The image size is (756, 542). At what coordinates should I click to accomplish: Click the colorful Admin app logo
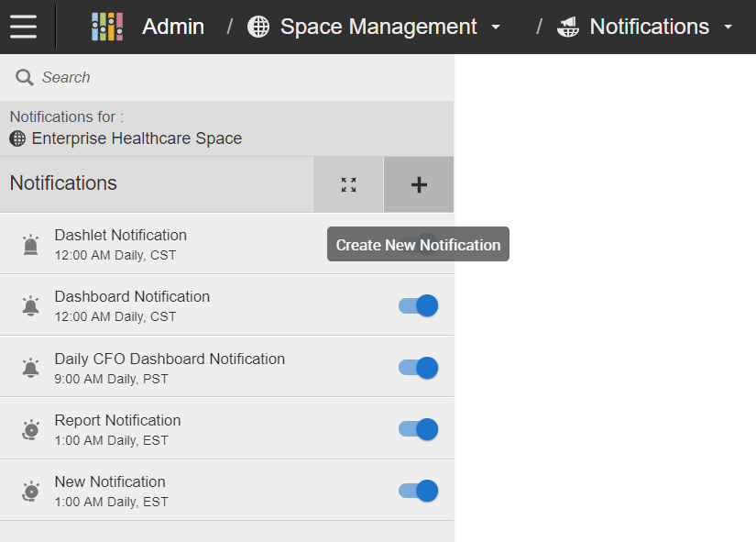[x=107, y=27]
